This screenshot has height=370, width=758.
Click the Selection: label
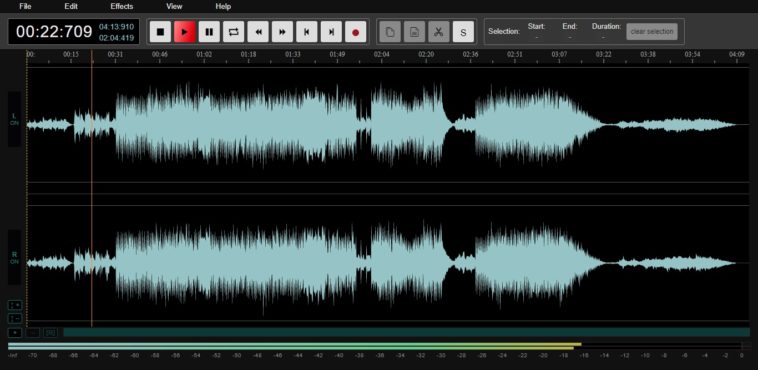click(504, 31)
